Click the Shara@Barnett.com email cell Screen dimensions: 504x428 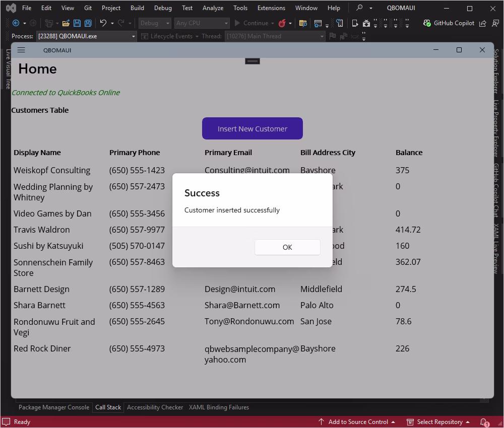pos(242,305)
